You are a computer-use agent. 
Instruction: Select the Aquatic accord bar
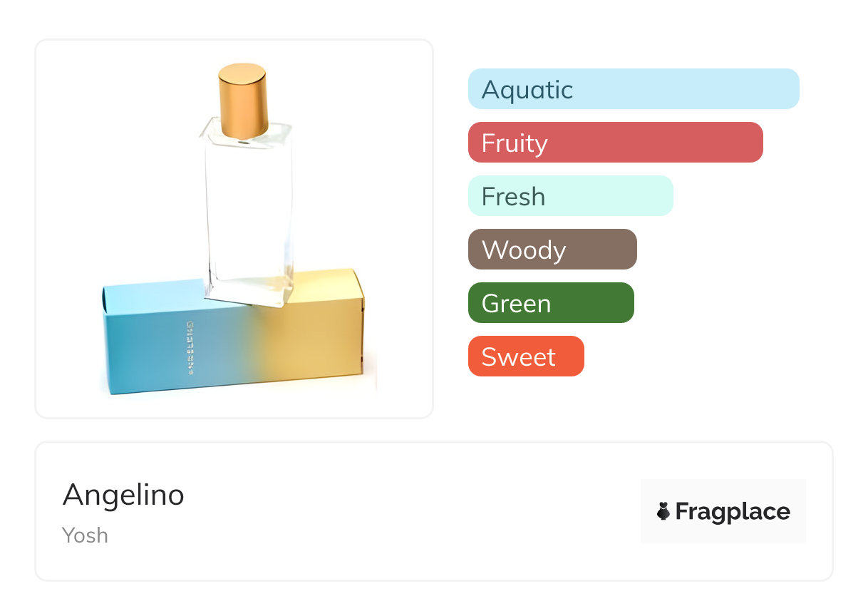pos(634,89)
